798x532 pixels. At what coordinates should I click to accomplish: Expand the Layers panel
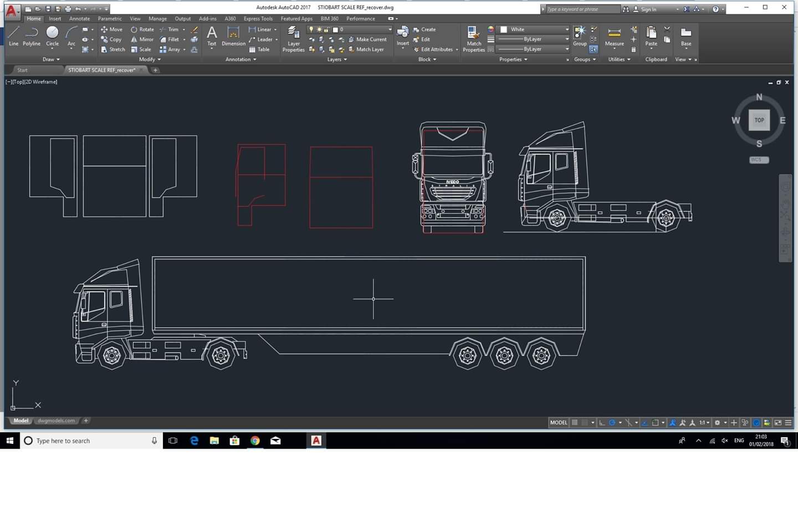coord(337,59)
